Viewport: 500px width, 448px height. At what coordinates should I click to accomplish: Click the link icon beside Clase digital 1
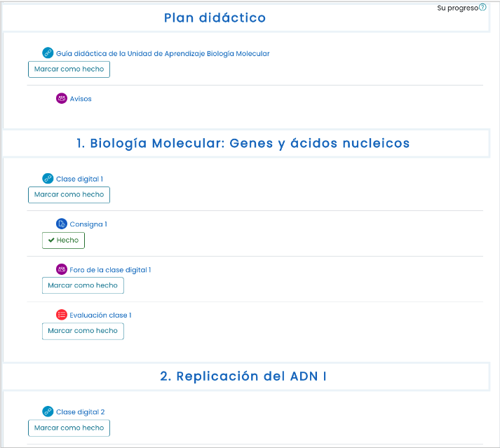click(x=48, y=178)
